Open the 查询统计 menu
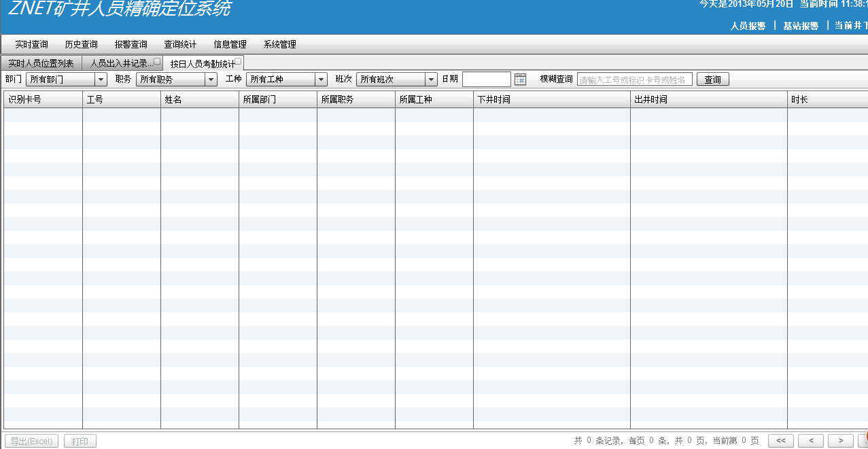Image resolution: width=868 pixels, height=449 pixels. pos(180,45)
